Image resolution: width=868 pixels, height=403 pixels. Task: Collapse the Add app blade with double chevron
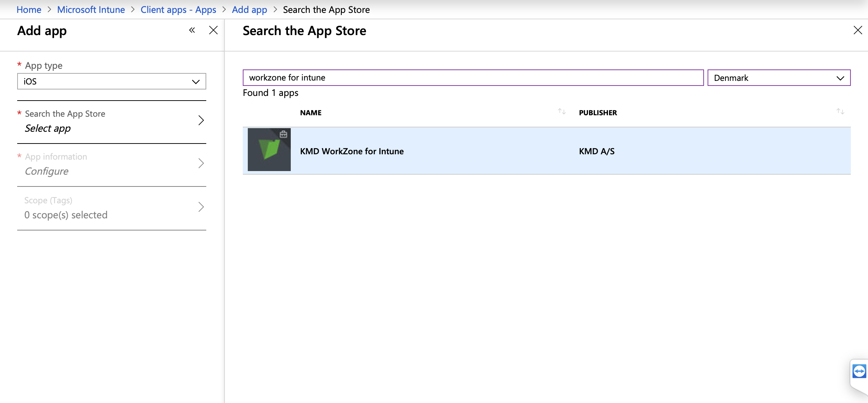tap(192, 30)
